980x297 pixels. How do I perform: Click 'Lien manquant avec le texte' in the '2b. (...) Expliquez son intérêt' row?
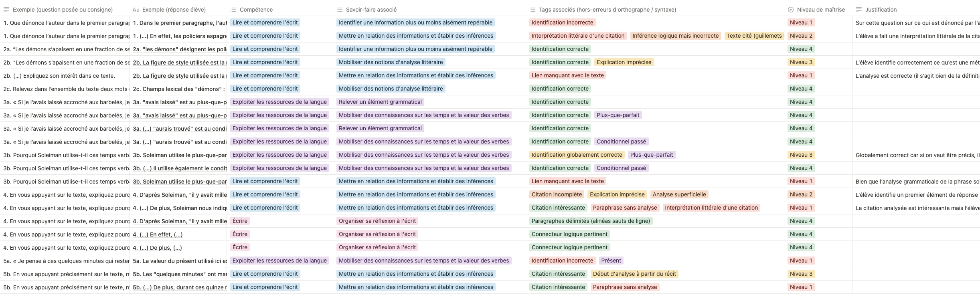coord(567,75)
